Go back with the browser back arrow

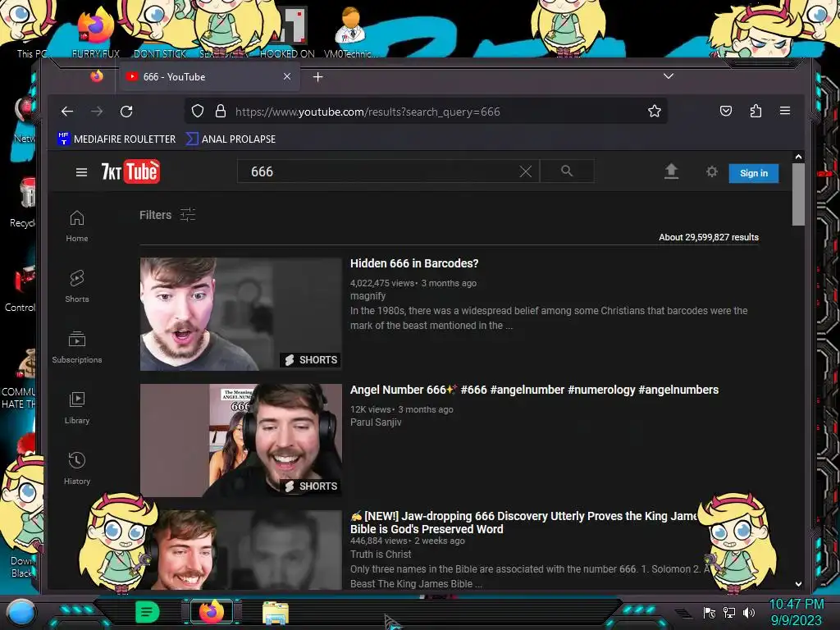(67, 112)
